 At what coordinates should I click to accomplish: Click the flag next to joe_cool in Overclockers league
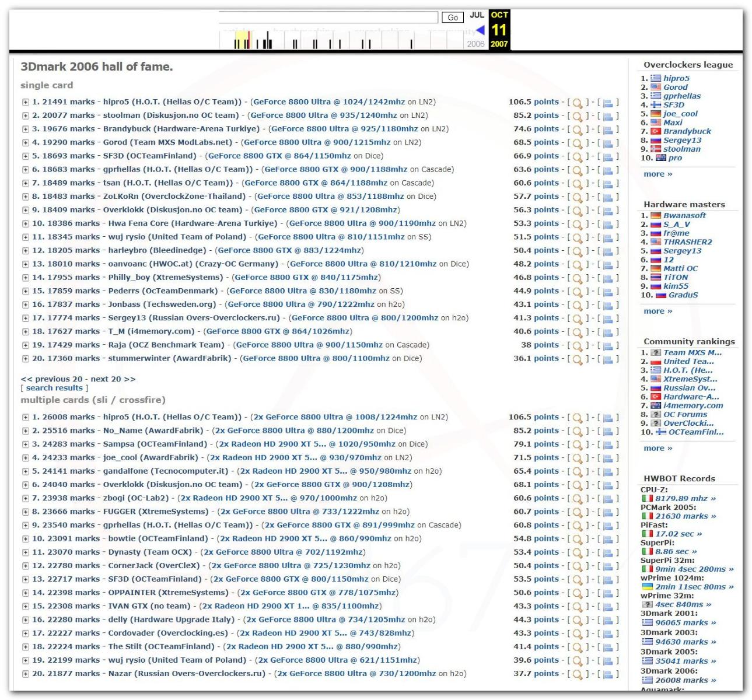click(656, 114)
